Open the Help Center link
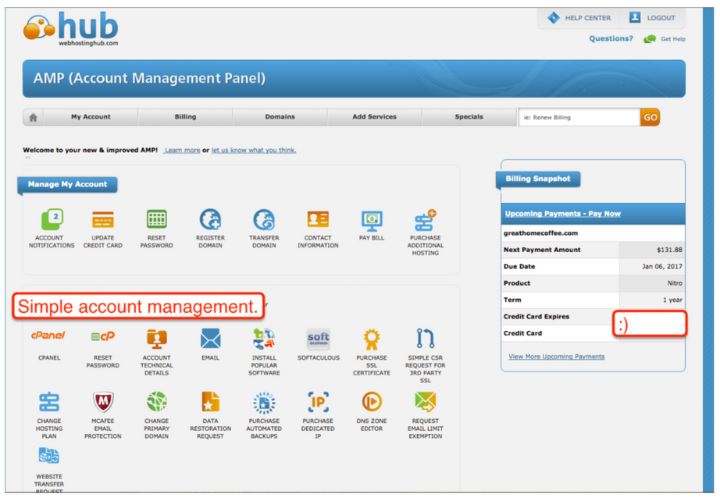This screenshot has height=501, width=720. point(579,18)
